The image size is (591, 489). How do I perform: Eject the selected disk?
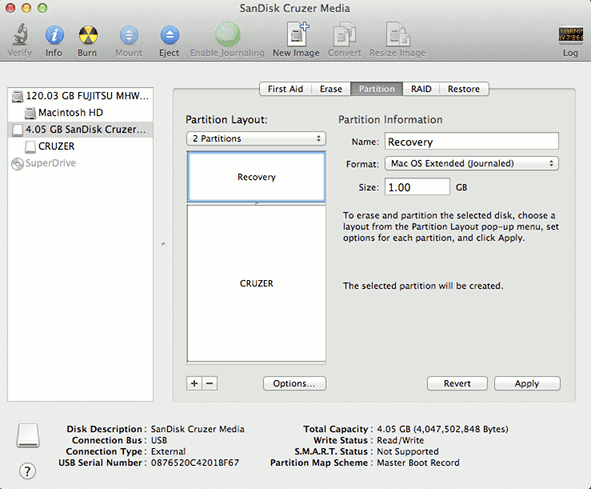tap(169, 35)
